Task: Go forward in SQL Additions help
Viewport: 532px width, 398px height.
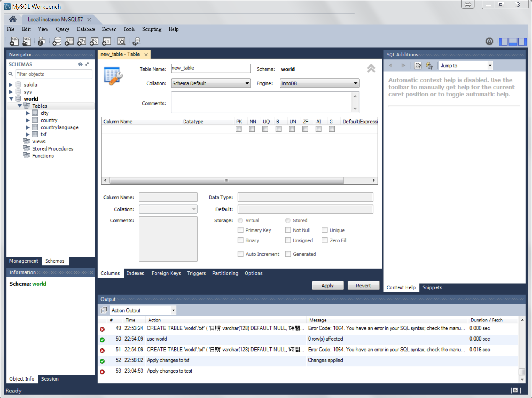Action: click(x=403, y=65)
